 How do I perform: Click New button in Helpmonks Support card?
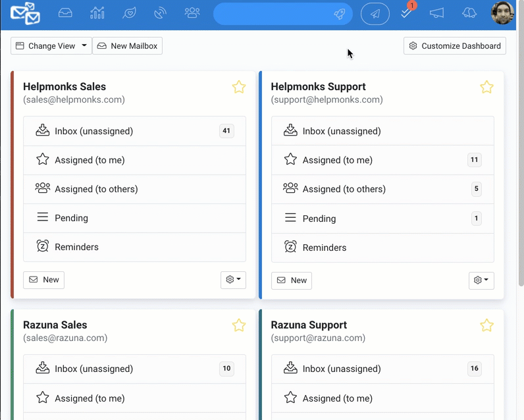point(292,280)
